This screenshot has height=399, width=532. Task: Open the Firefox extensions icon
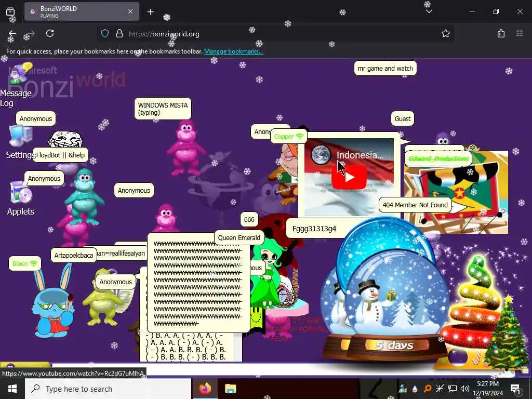tap(501, 33)
